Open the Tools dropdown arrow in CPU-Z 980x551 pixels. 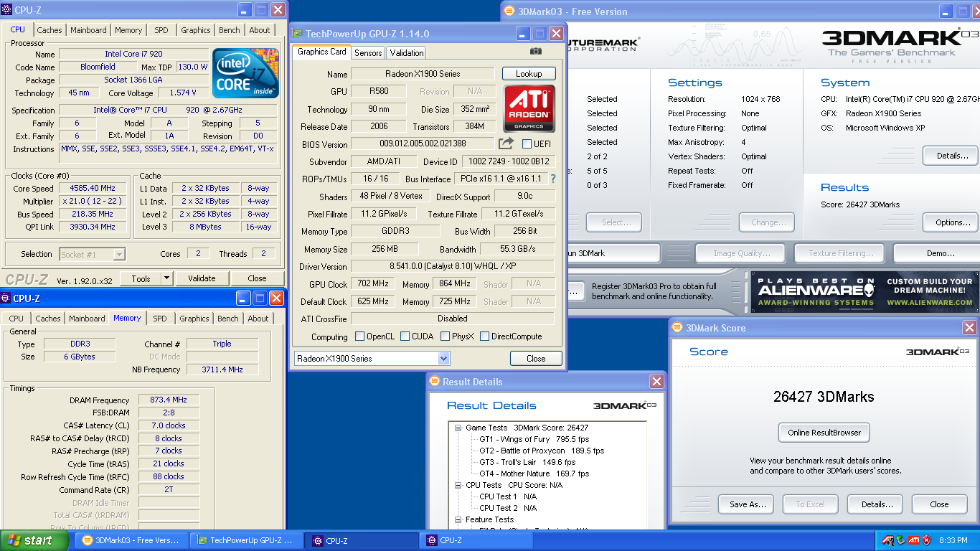[166, 278]
